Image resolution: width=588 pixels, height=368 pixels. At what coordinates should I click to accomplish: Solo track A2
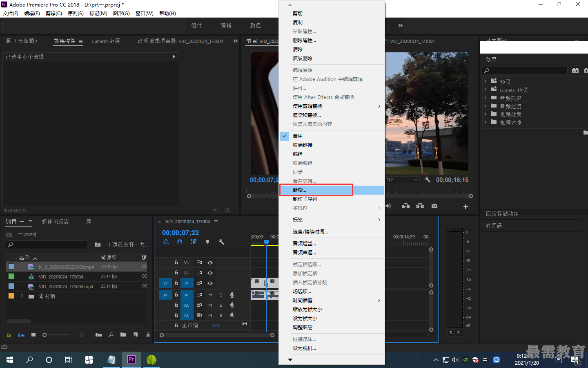[221, 305]
